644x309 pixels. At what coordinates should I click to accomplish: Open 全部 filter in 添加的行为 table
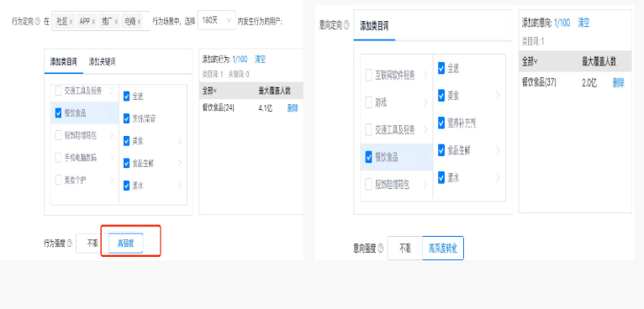tap(209, 91)
